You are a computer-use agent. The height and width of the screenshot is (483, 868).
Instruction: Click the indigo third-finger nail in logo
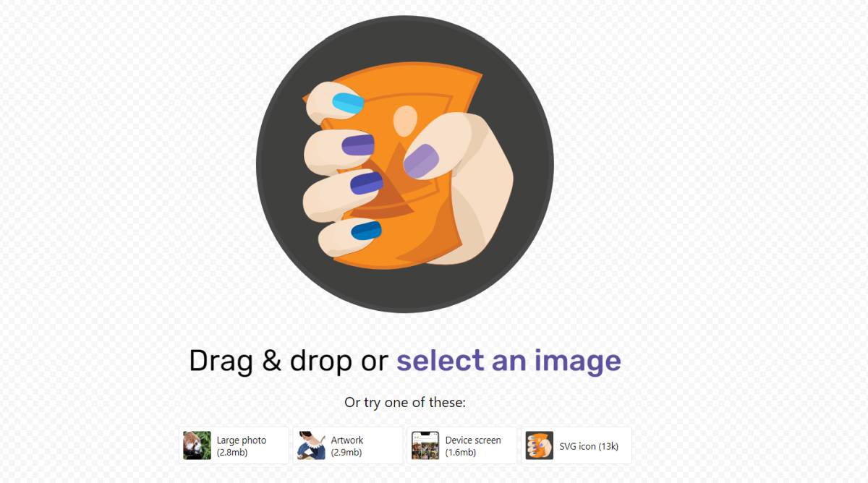(367, 182)
